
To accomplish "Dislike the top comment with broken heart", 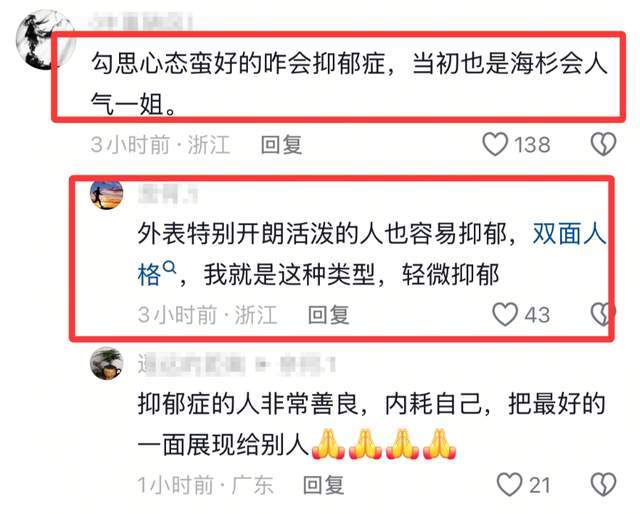I will pyautogui.click(x=603, y=144).
